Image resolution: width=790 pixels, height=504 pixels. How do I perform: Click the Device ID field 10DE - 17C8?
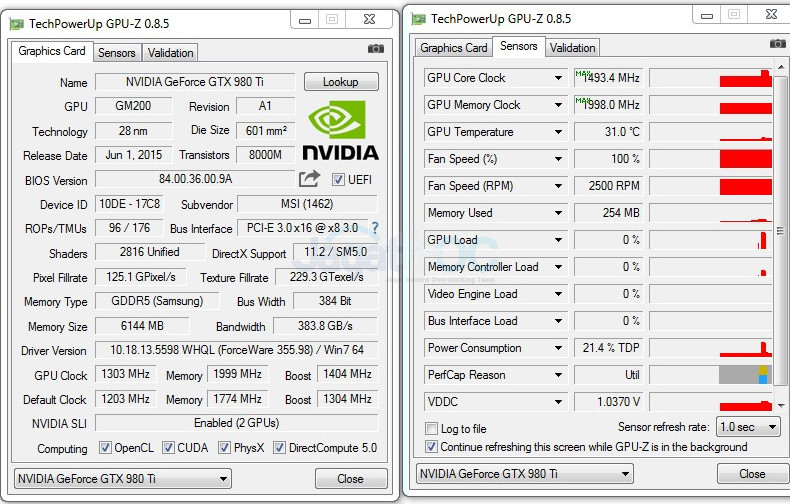129,204
